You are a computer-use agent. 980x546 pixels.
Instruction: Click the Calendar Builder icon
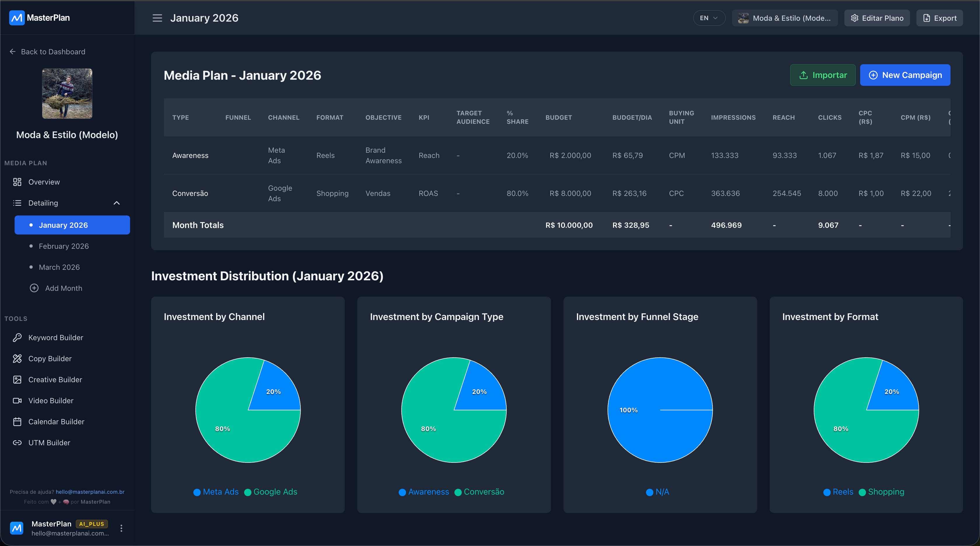coord(17,422)
